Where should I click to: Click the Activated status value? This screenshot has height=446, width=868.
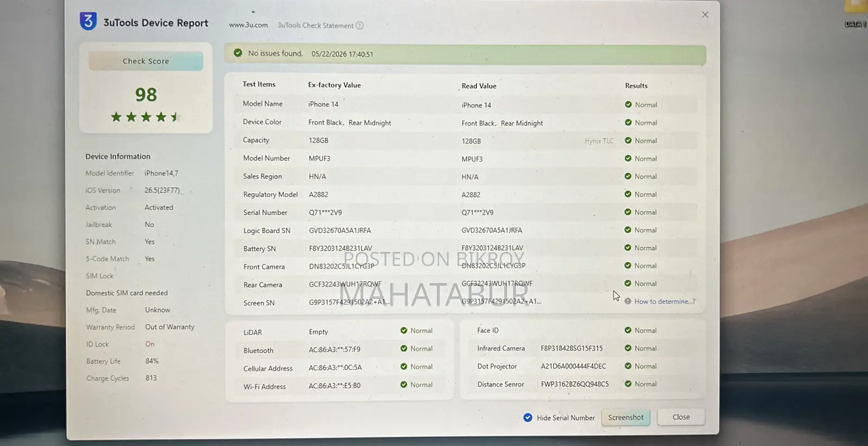(159, 208)
